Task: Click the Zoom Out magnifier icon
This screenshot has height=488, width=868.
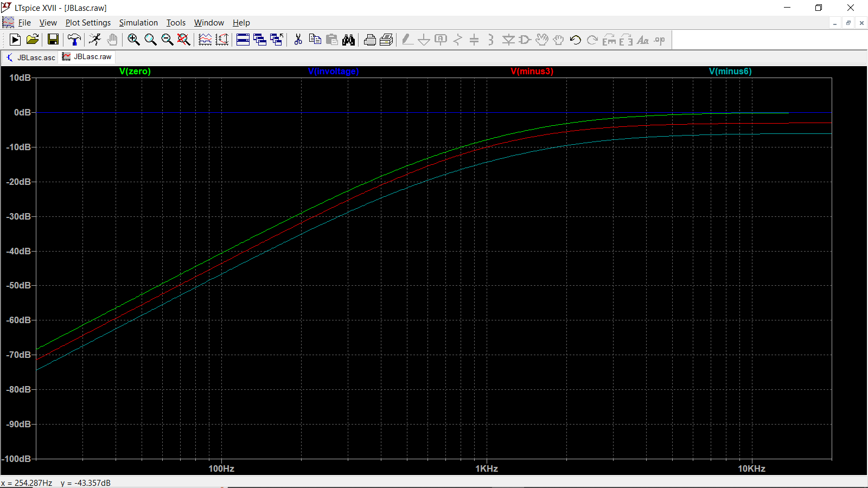Action: coord(167,40)
